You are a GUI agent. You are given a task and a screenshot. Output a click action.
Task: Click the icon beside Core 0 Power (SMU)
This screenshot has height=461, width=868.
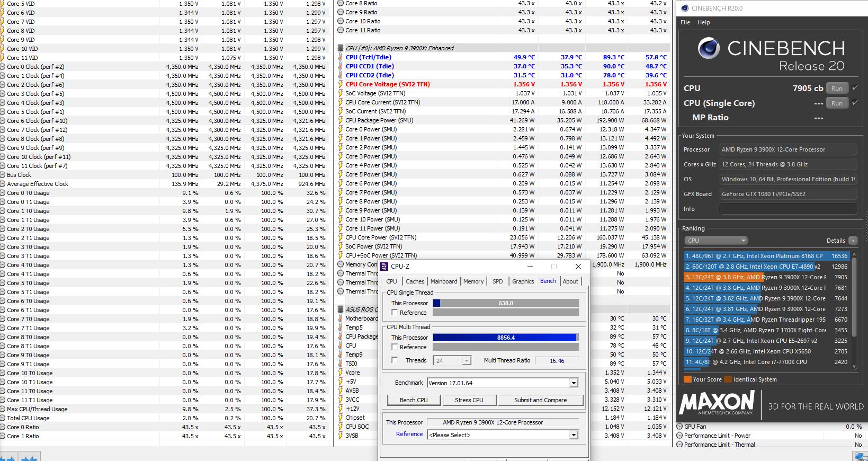(341, 129)
